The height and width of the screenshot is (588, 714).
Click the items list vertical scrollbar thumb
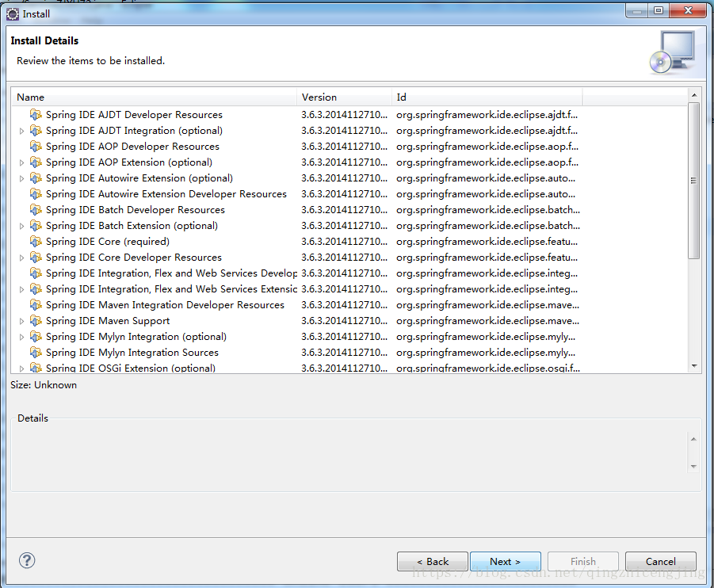coord(694,181)
